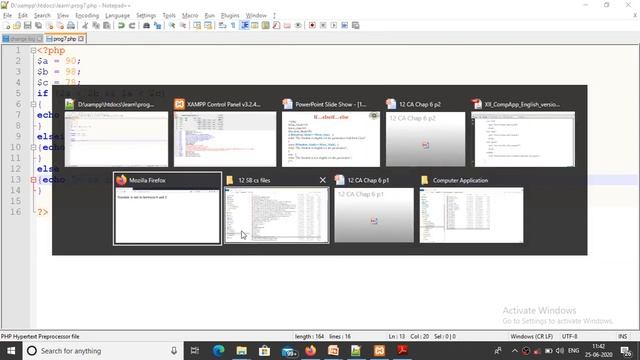Click the volume speaker tray icon
Screen dimensions: 640x360
(560, 351)
